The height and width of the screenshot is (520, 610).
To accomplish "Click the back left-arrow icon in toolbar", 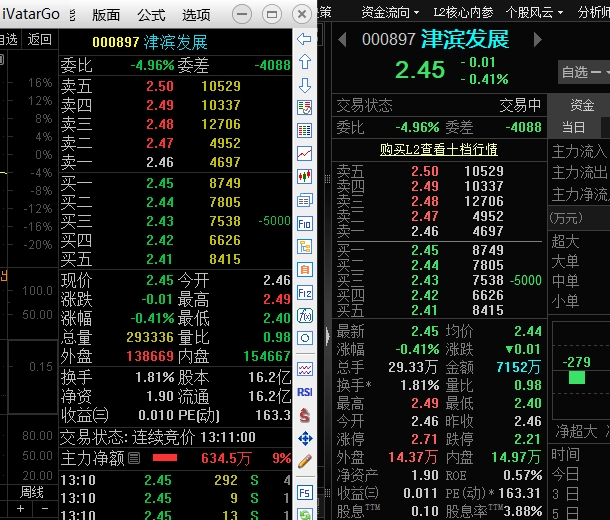I will [x=304, y=39].
